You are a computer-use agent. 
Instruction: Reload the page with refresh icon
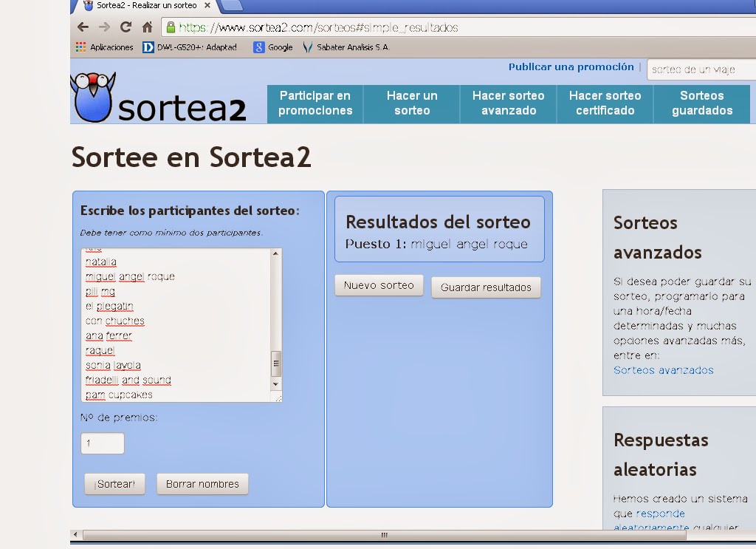tap(126, 27)
